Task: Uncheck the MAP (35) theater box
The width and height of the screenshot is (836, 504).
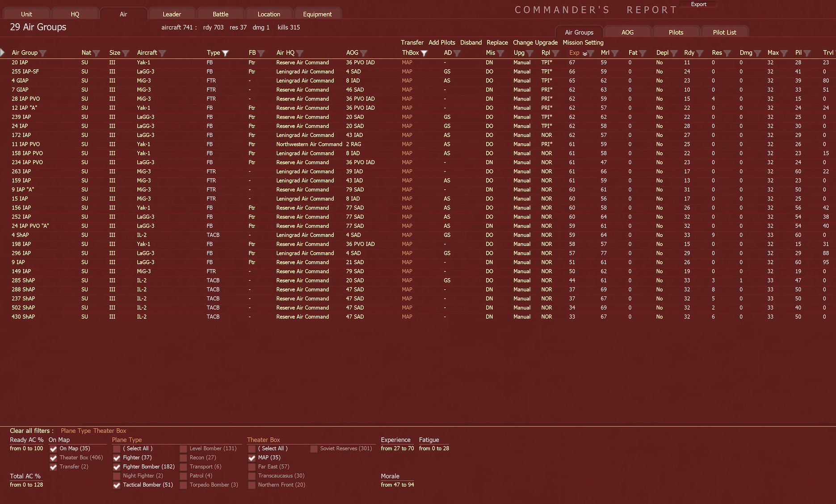Action: (x=252, y=458)
